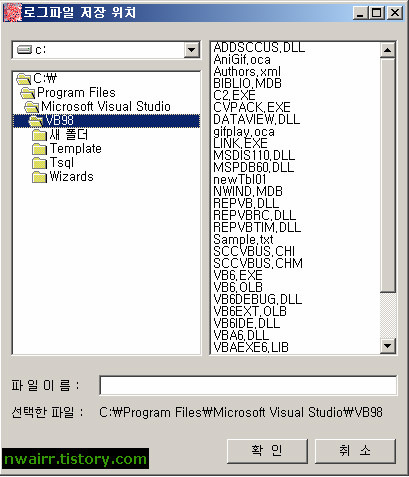Select the Program Files folder icon
Screen dimensions: 409x477
tap(28, 93)
